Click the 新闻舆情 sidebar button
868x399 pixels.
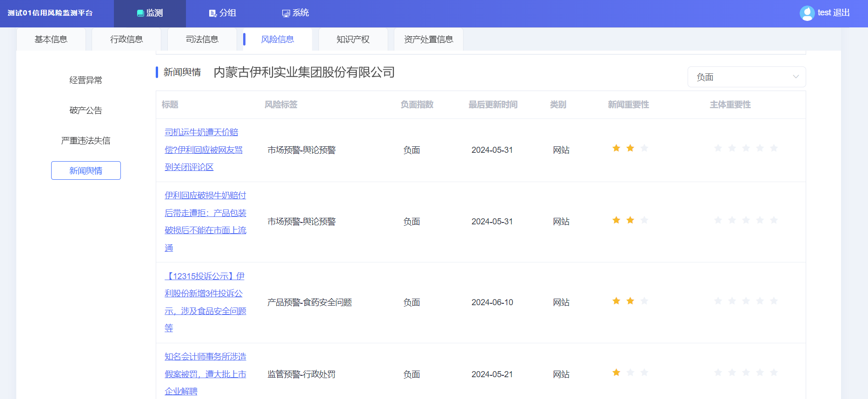pos(86,170)
